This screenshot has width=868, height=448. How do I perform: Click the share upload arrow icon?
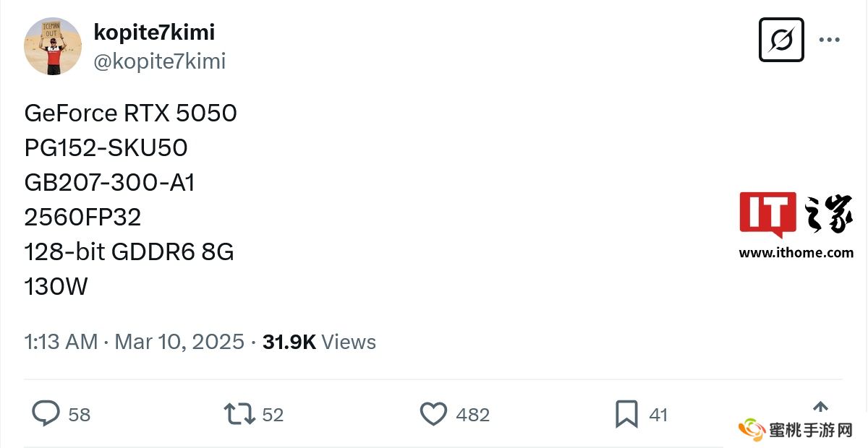tap(820, 408)
